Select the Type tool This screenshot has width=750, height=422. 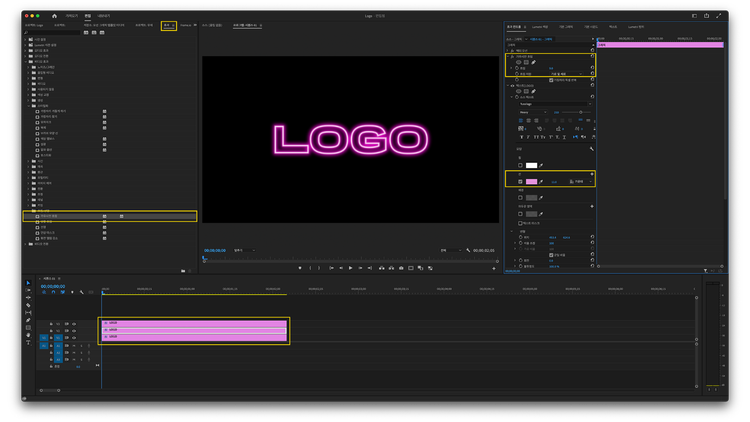[x=28, y=343]
